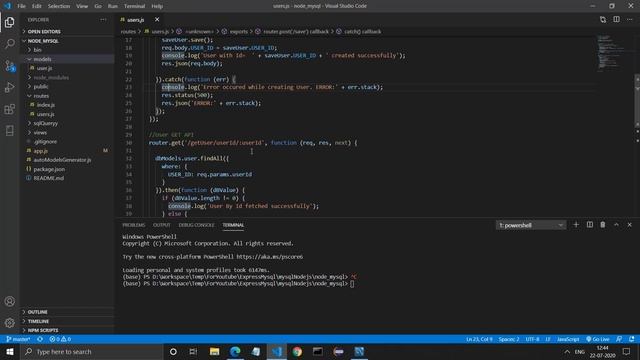The height and width of the screenshot is (360, 640).
Task: Expand the Timeline section
Action: (67, 321)
